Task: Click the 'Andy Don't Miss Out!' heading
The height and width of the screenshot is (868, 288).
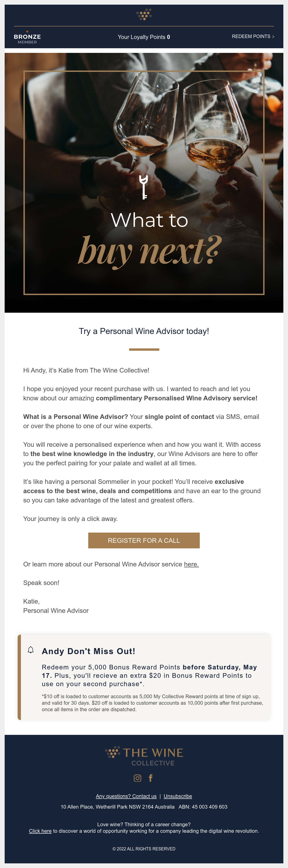Action: [88, 651]
